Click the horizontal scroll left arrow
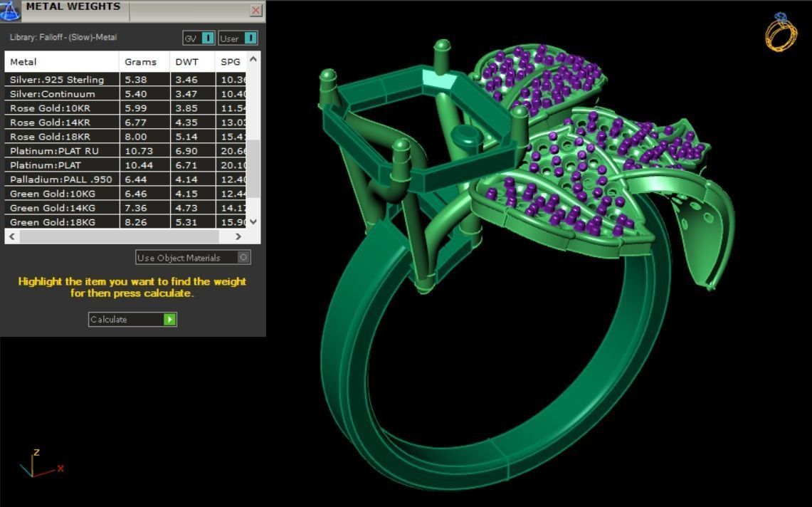This screenshot has height=507, width=812. [12, 236]
